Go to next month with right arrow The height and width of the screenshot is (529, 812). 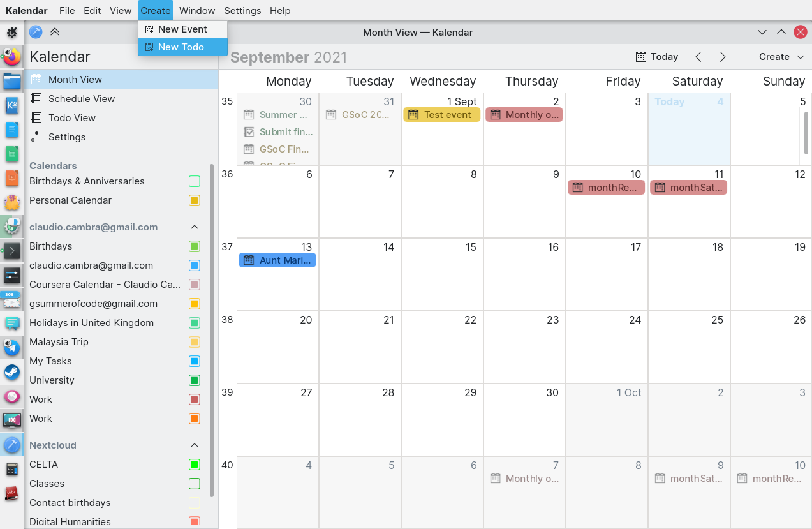click(723, 57)
